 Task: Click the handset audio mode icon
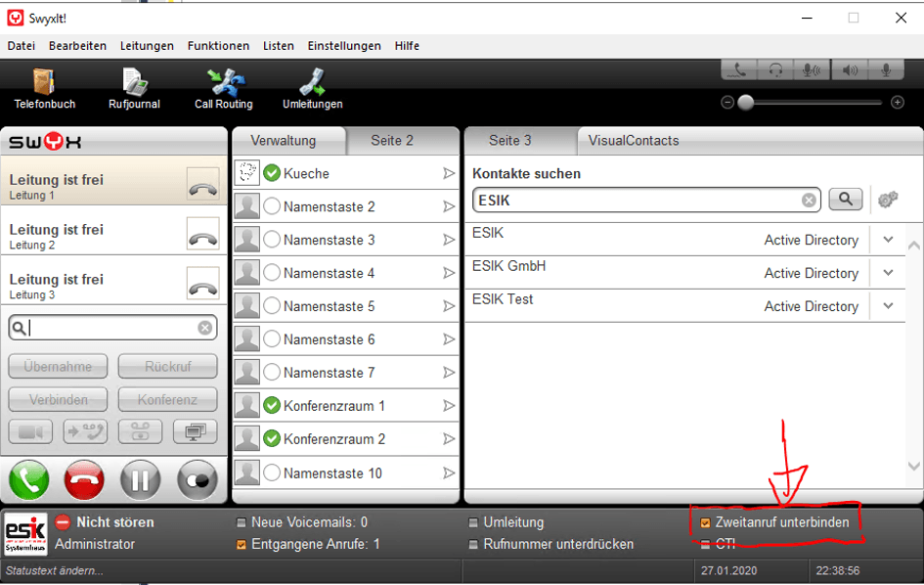coord(739,70)
